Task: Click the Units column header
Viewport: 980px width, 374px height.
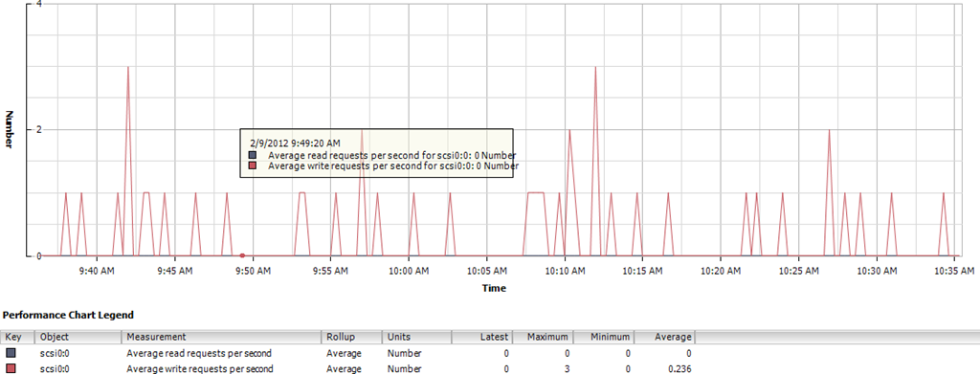Action: (x=416, y=337)
